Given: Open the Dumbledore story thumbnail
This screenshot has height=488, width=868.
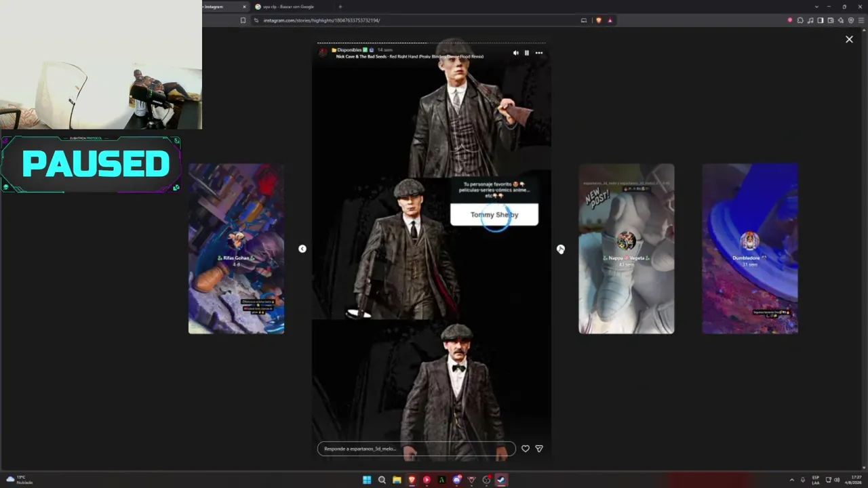Looking at the screenshot, I should [750, 249].
